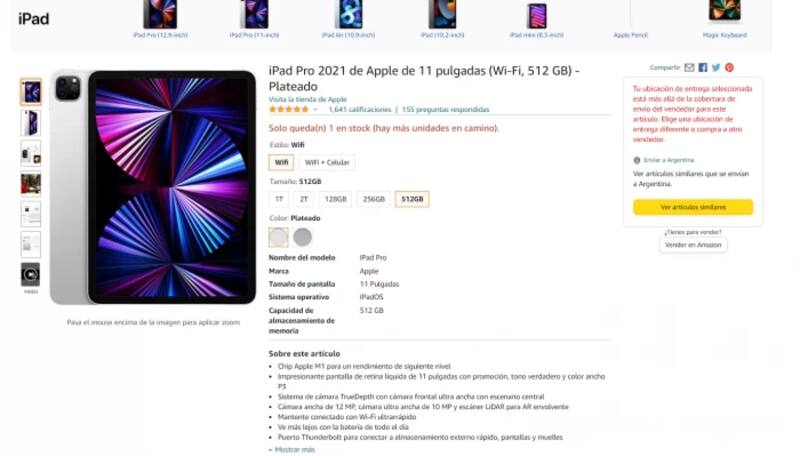Screen dimensions: 800x456
Task: Share product on Pinterest icon
Action: (730, 67)
